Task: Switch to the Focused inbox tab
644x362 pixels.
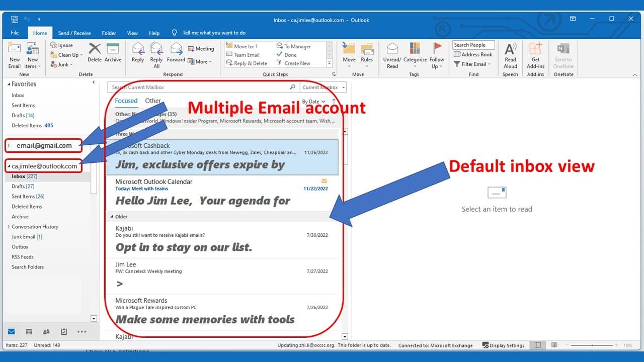Action: 126,101
